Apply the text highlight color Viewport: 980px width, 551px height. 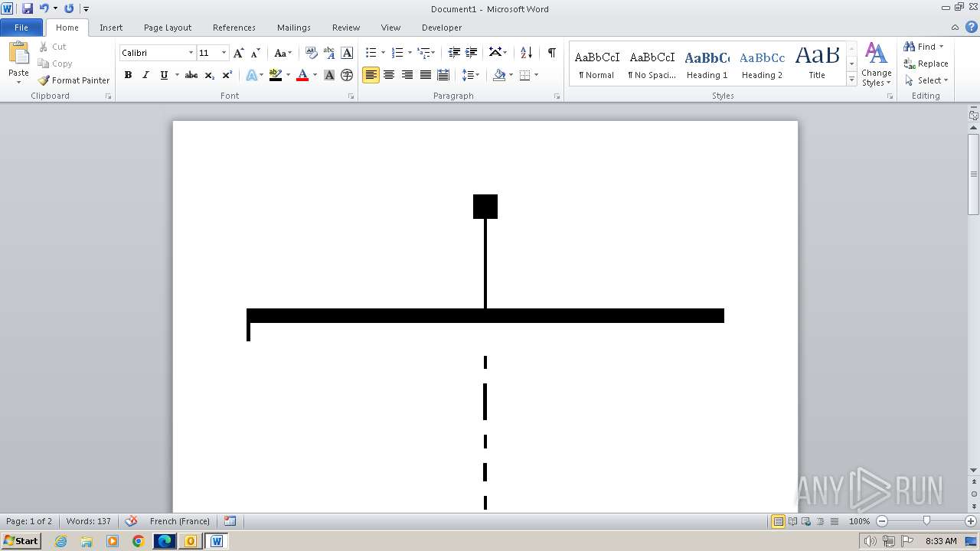276,75
